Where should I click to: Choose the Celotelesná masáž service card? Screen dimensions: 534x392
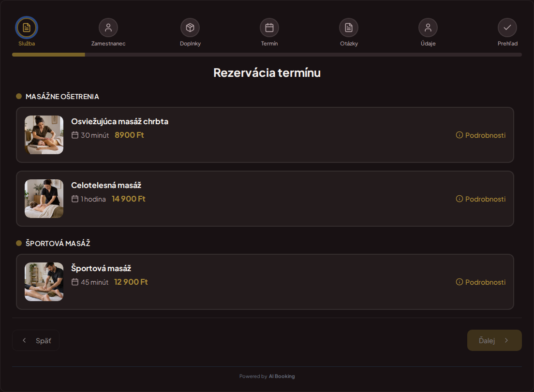point(265,199)
